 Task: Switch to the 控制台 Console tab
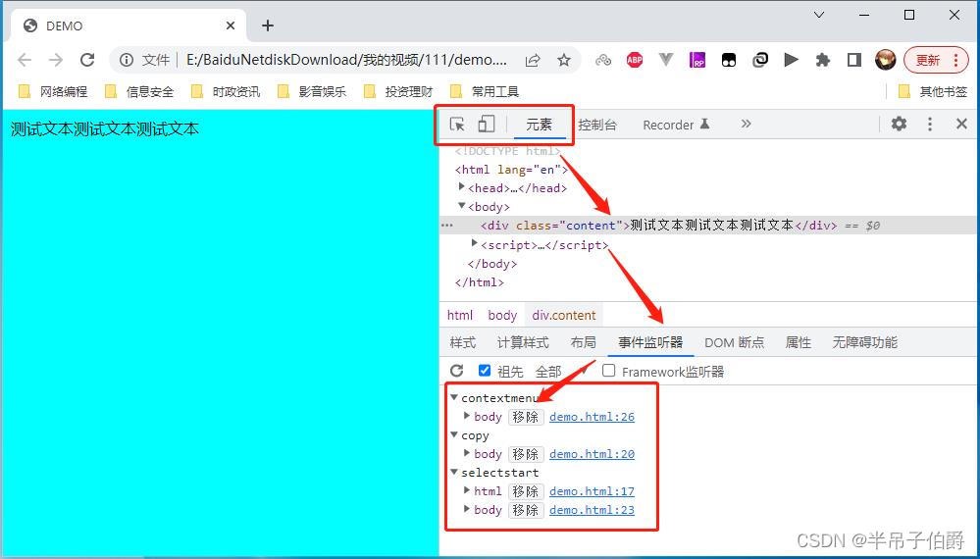(x=596, y=125)
